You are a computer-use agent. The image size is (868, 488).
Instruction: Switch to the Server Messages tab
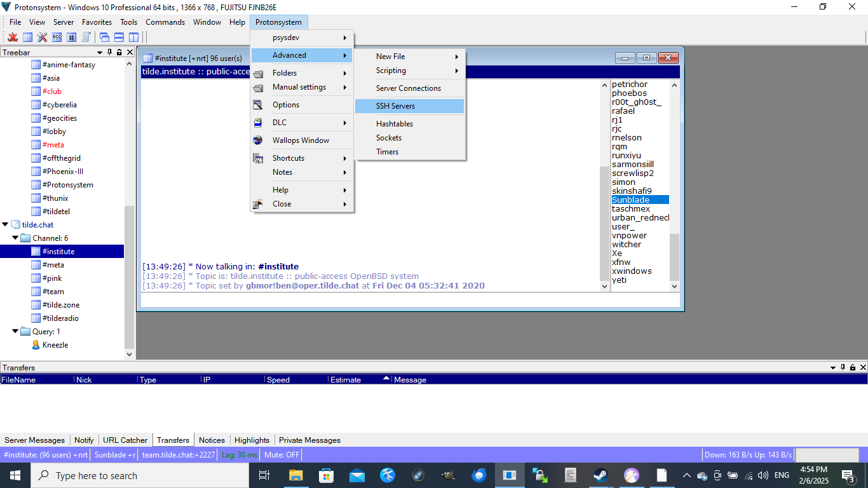tap(34, 440)
